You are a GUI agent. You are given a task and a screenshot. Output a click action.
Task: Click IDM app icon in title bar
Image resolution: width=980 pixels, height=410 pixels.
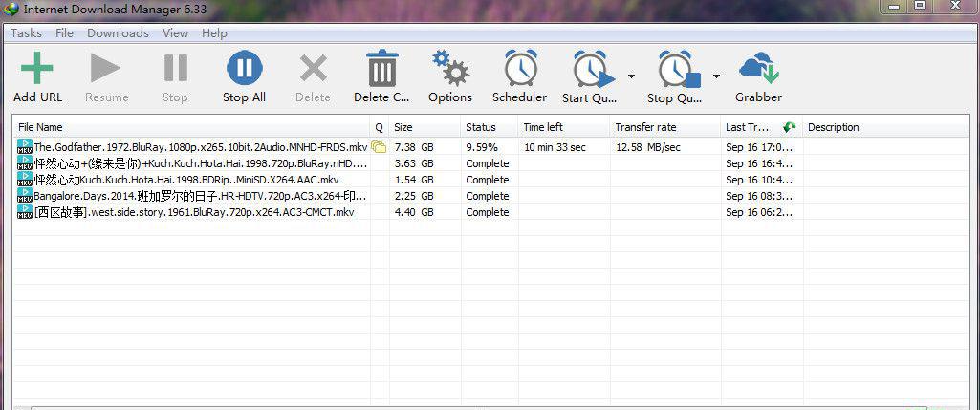tap(11, 9)
